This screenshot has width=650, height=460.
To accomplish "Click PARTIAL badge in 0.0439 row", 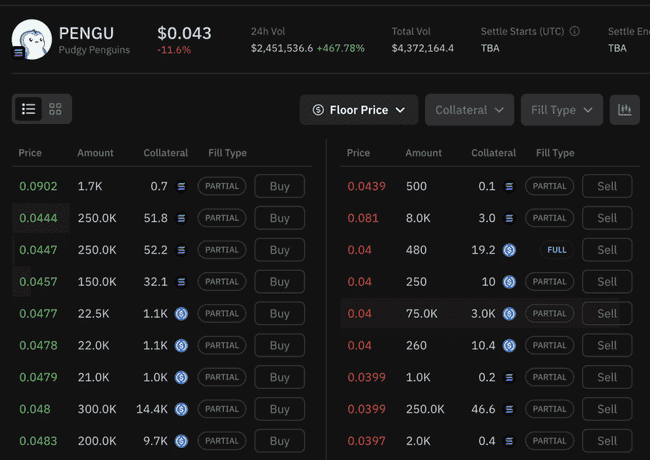I will [x=549, y=186].
